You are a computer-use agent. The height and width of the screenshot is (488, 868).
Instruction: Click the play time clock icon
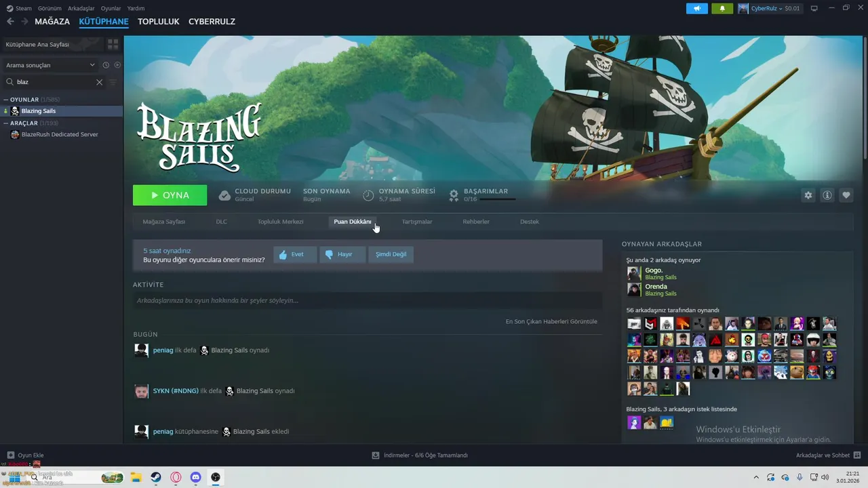point(368,195)
